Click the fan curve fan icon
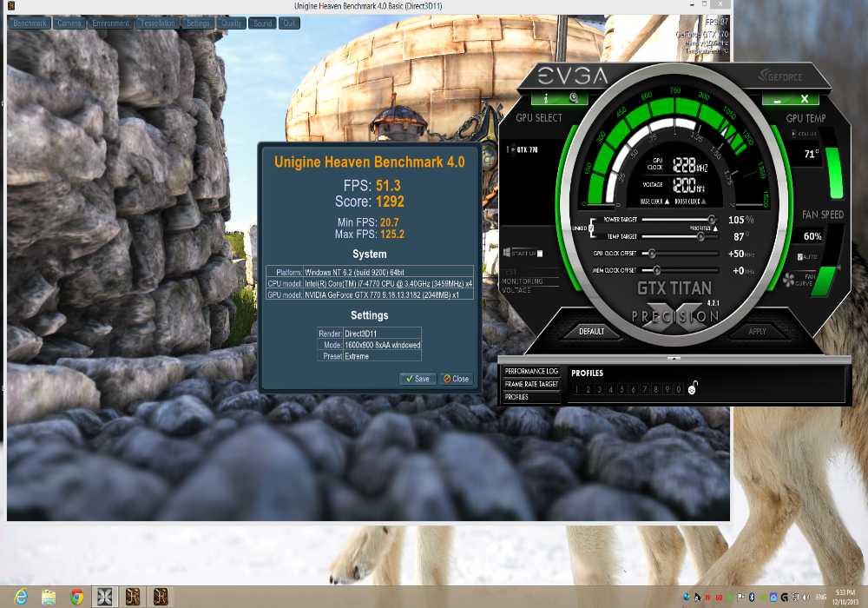The height and width of the screenshot is (608, 868). (x=789, y=280)
